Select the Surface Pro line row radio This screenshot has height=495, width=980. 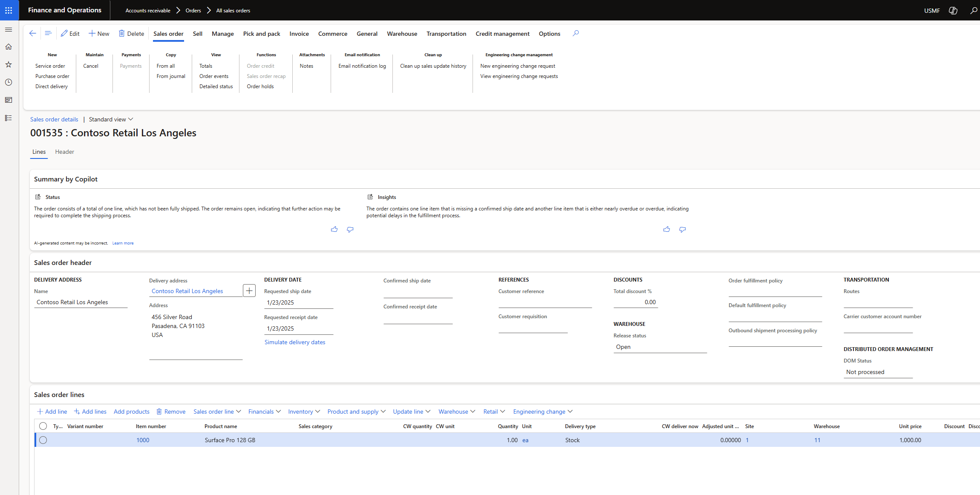point(43,440)
